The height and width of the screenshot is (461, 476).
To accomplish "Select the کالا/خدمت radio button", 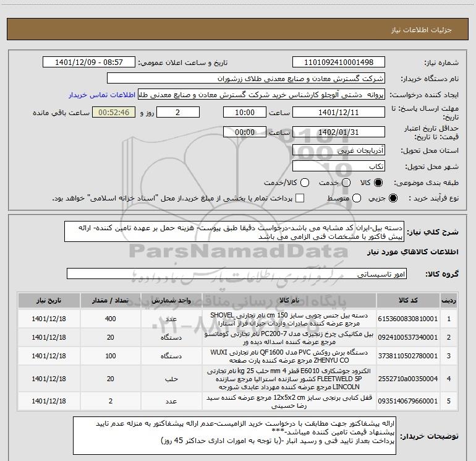I will (x=305, y=183).
